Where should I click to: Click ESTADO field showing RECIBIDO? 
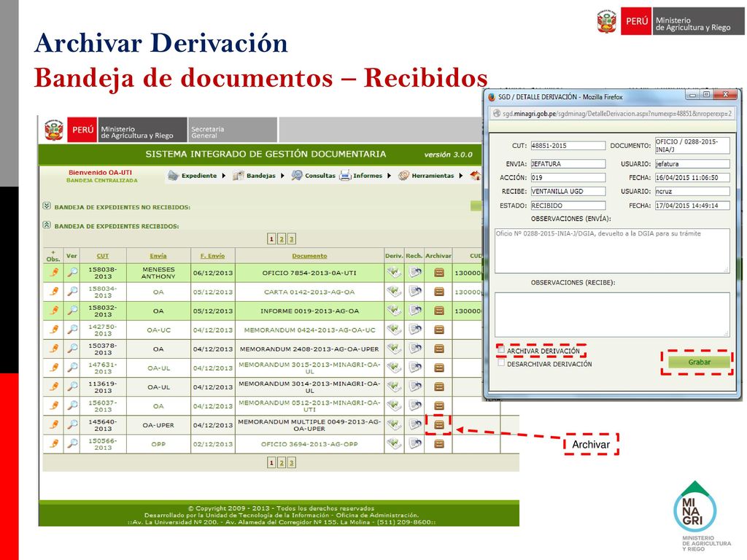pyautogui.click(x=568, y=206)
